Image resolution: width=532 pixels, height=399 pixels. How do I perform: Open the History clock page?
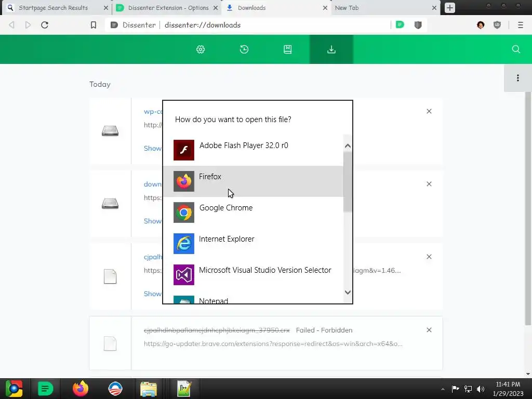pos(244,49)
